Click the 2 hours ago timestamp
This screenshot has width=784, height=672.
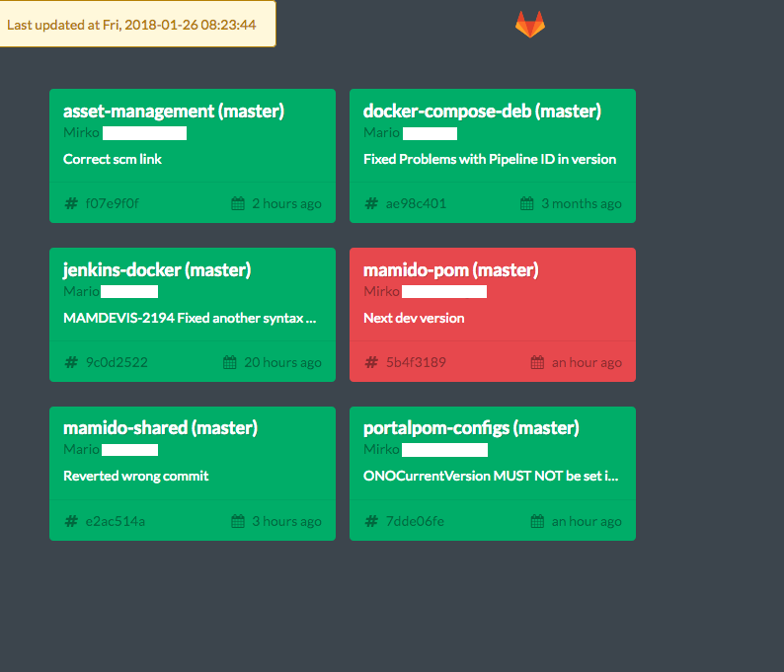pos(286,203)
